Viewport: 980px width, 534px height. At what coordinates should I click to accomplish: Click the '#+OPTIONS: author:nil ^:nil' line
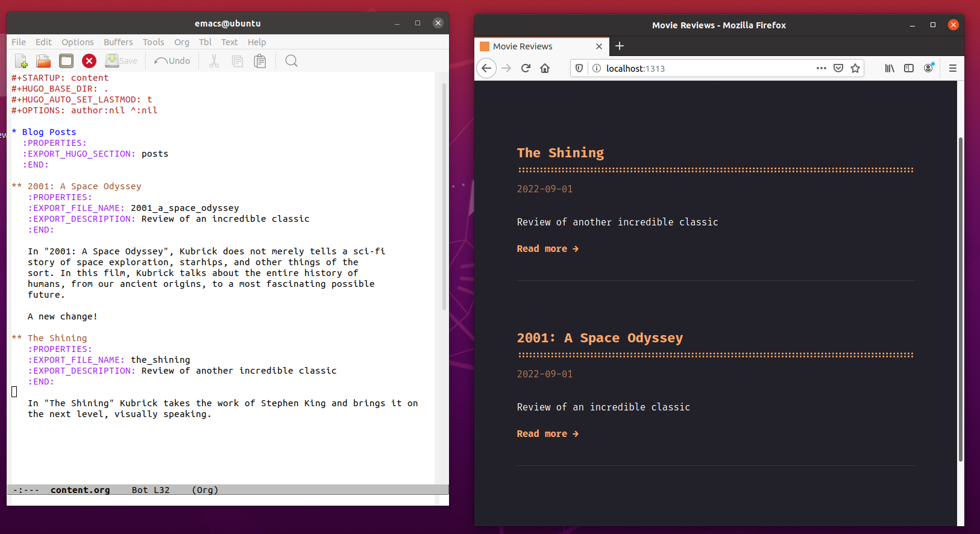point(84,110)
